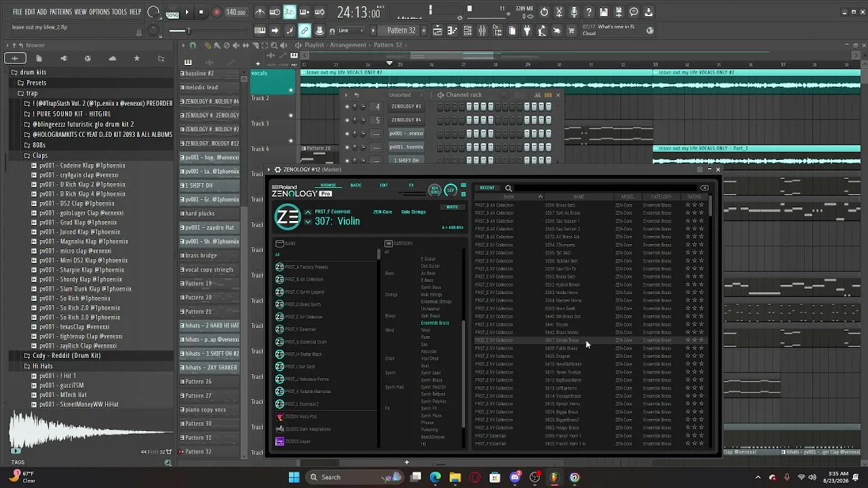Select PRST_B AX Collection bank
This screenshot has height=488, width=868.
tap(304, 279)
